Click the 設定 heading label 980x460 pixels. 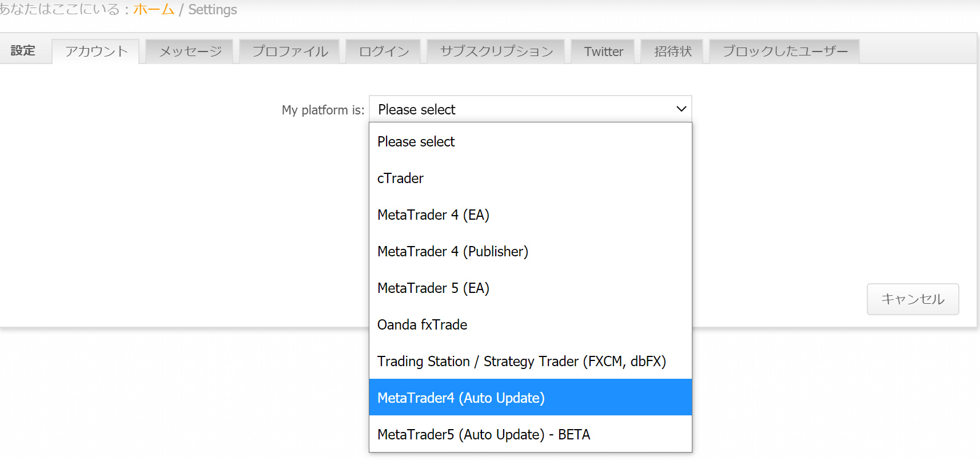(23, 51)
